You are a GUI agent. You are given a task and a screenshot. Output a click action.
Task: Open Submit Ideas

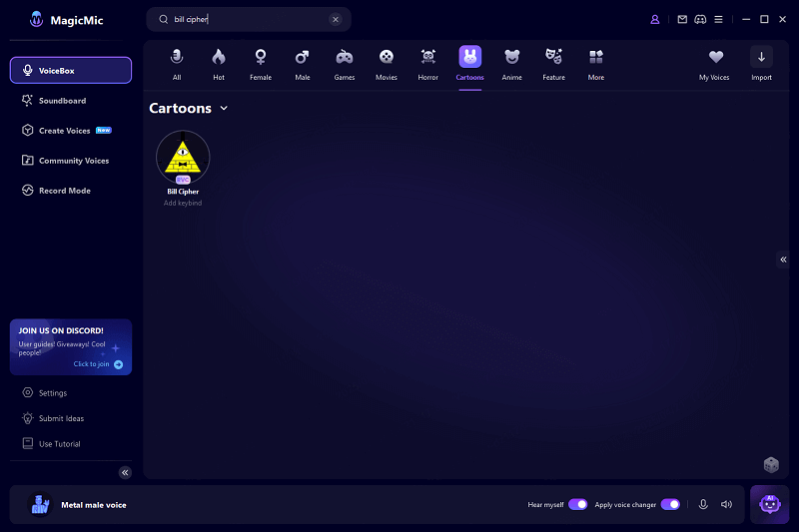point(53,418)
